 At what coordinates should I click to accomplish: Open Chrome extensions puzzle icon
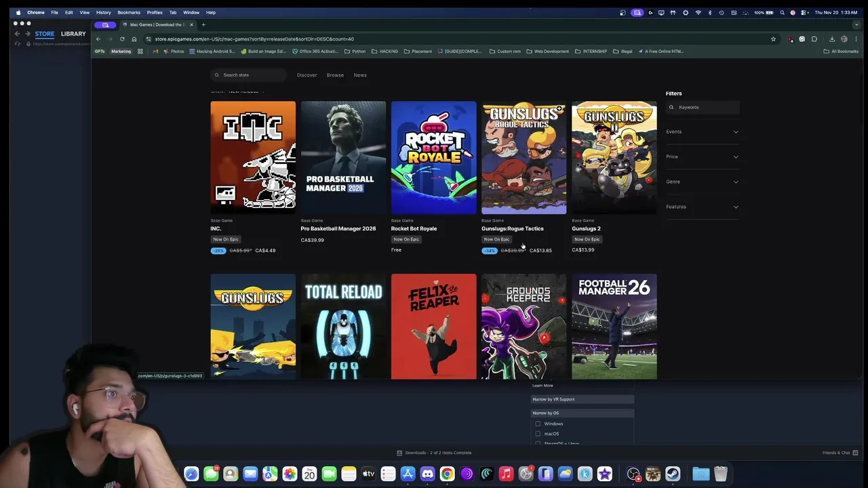tap(814, 39)
